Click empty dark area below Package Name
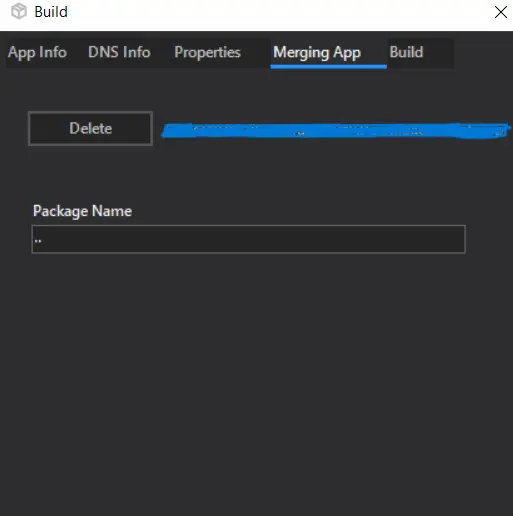Screen dimensions: 513x516 (x=256, y=383)
